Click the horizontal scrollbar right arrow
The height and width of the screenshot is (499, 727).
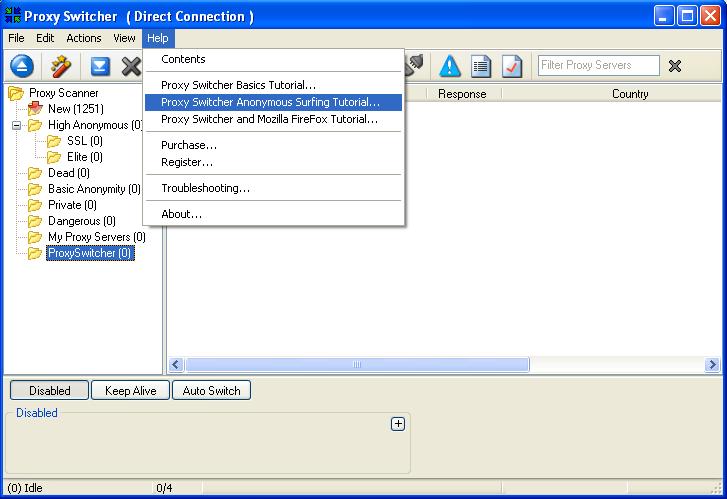pyautogui.click(x=712, y=365)
